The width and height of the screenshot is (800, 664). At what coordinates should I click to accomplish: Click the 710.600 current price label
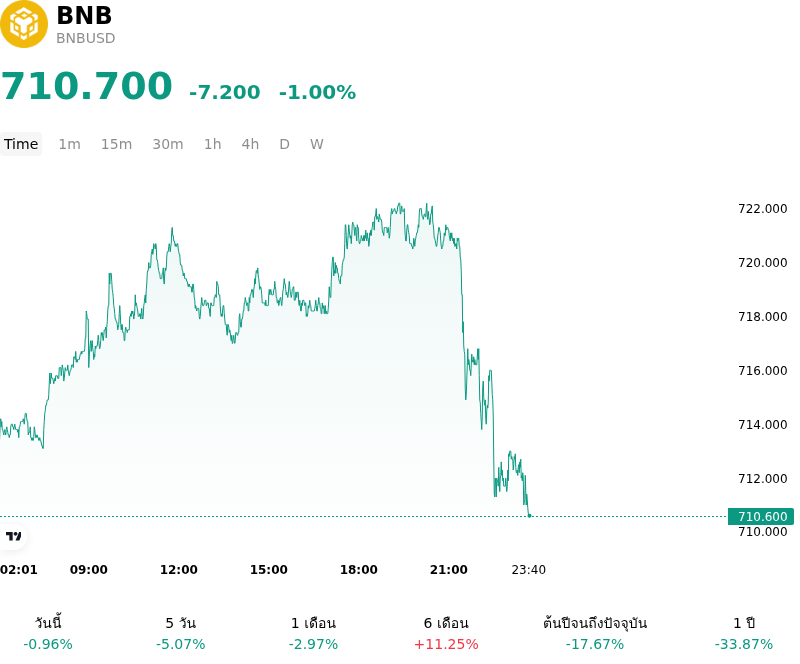tap(761, 516)
